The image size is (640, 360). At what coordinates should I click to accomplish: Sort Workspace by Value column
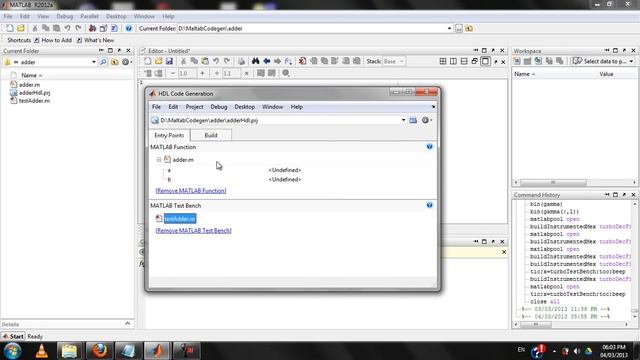pyautogui.click(x=606, y=74)
